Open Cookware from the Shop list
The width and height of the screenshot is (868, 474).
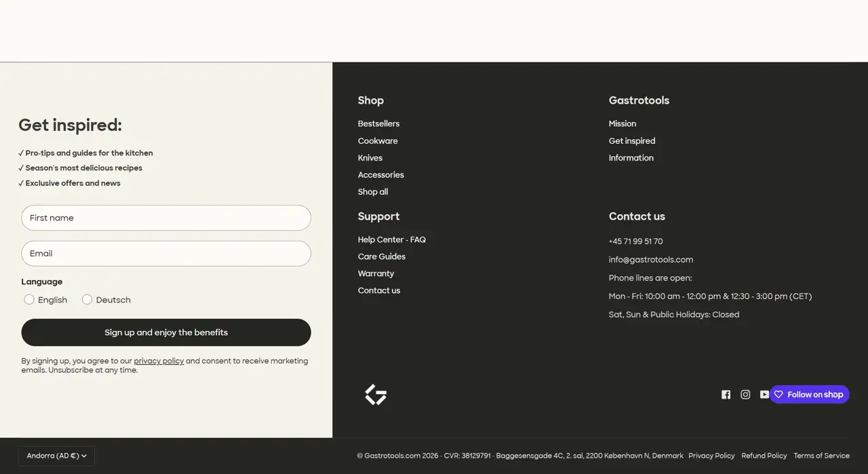click(378, 141)
